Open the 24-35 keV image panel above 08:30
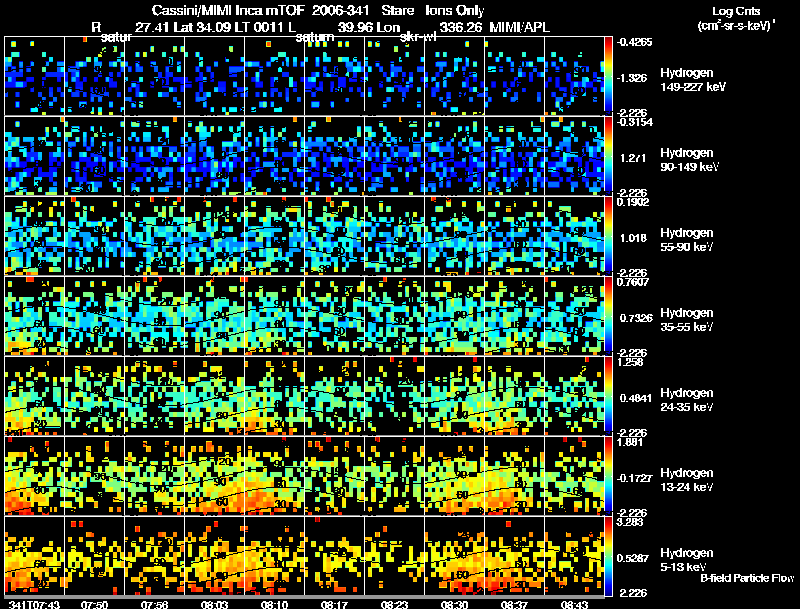 [x=455, y=396]
